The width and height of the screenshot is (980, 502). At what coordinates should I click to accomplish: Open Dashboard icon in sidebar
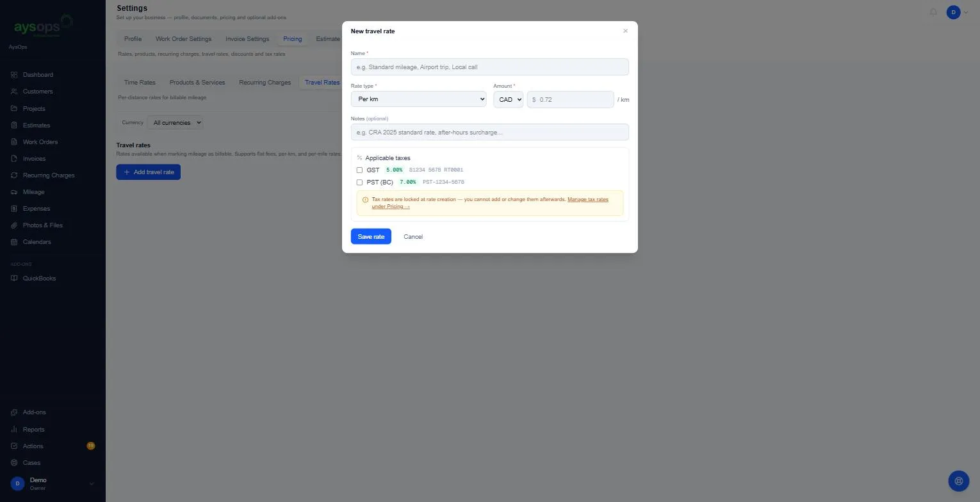click(14, 75)
